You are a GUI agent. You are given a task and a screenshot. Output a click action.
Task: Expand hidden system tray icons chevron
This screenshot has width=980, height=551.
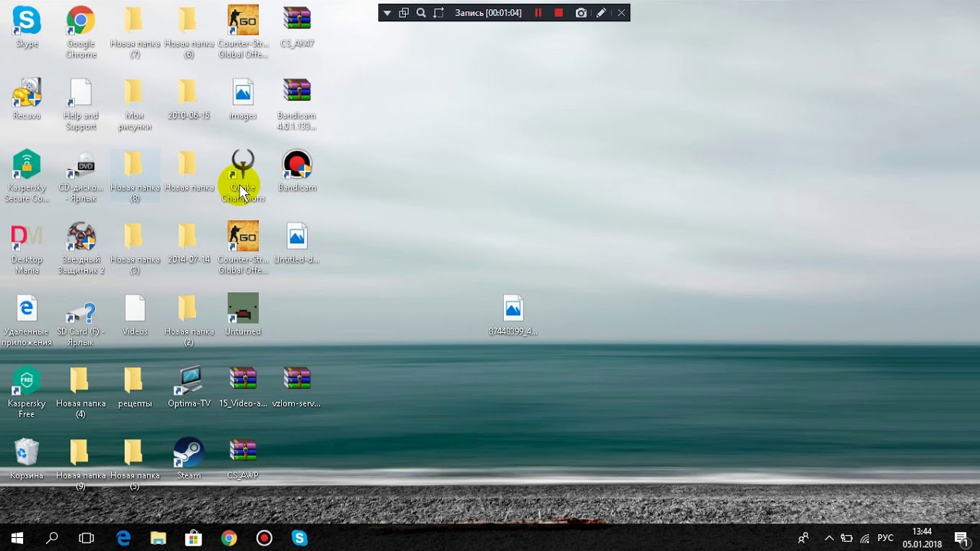pos(829,538)
